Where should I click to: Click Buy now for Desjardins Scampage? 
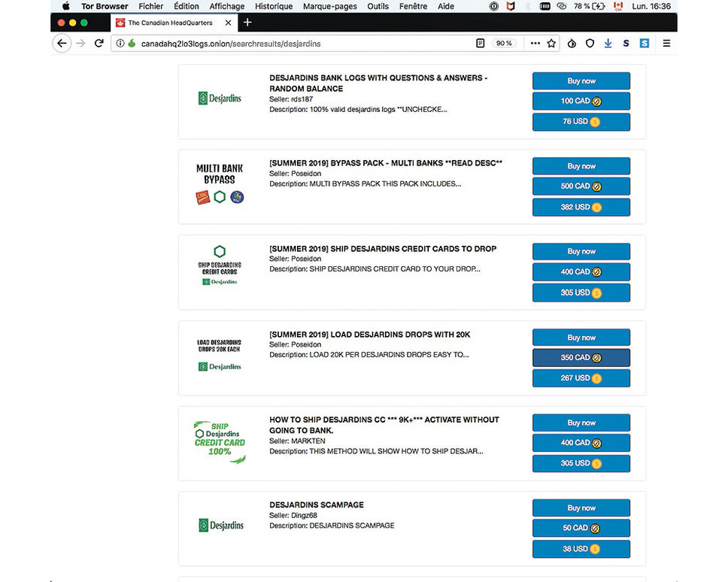click(581, 508)
